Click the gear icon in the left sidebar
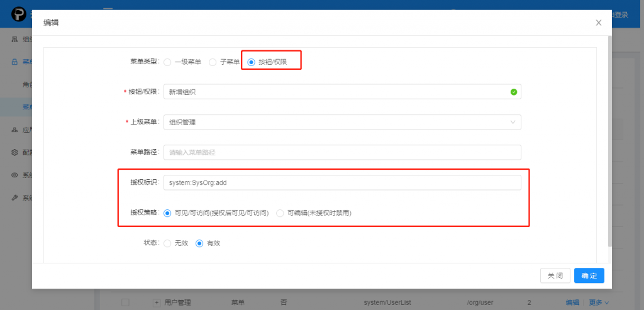644x310 pixels. [15, 152]
